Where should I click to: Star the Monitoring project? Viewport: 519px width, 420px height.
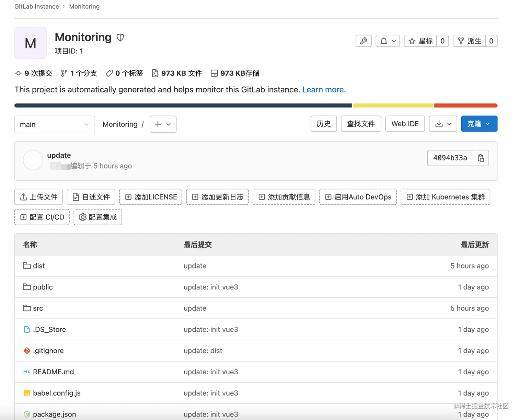coord(420,41)
